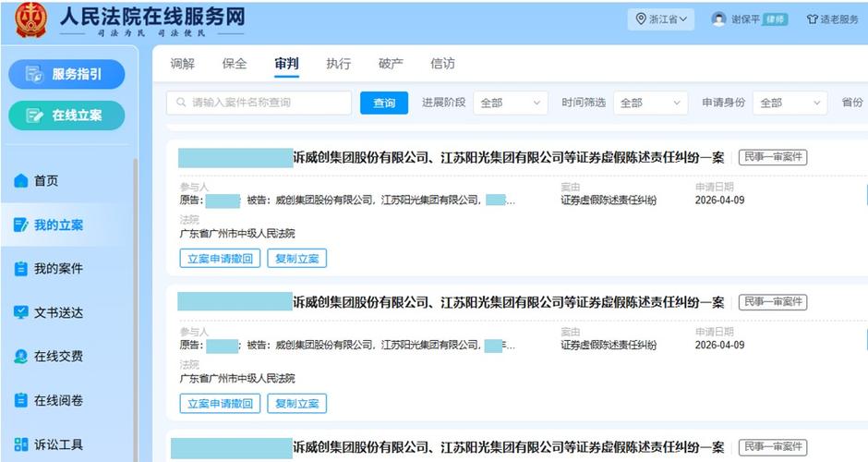Screen dimensions: 868x462
Task: Switch to the 调解 tab
Action: click(x=182, y=64)
